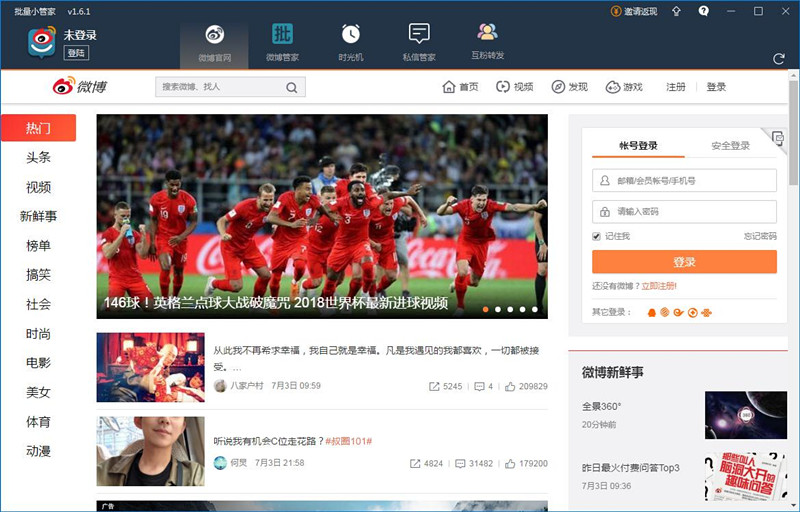The width and height of the screenshot is (800, 512).
Task: Click the 立即注册 link
Action: click(659, 286)
